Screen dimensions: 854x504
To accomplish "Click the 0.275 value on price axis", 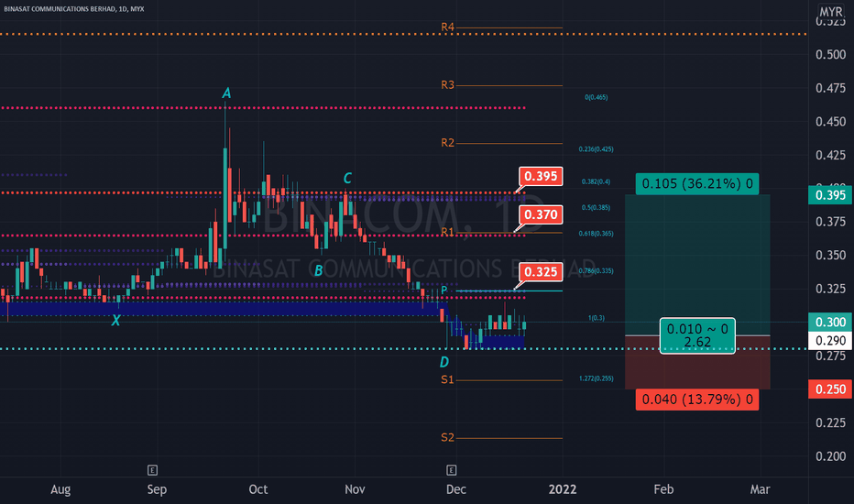I will 830,356.
